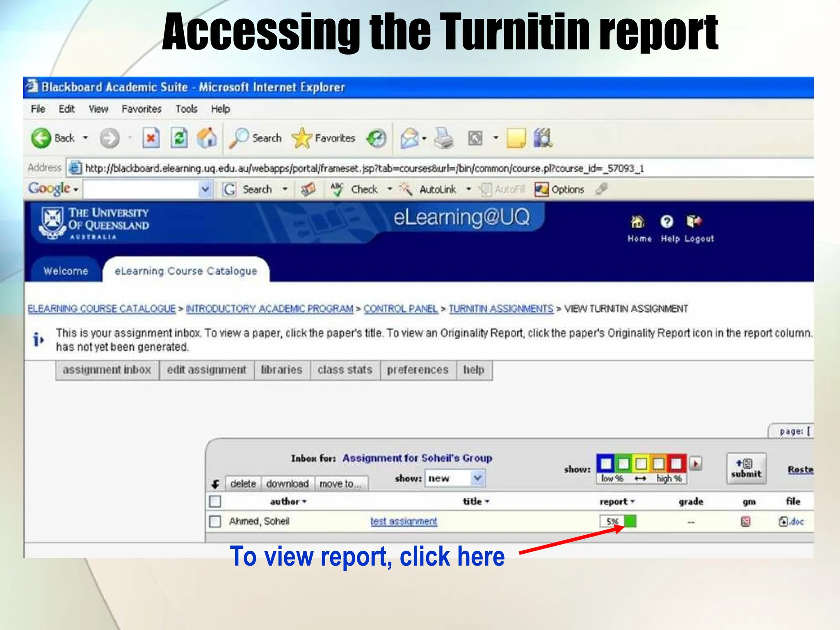The image size is (840, 630).
Task: Open the class stats tab
Action: [345, 370]
